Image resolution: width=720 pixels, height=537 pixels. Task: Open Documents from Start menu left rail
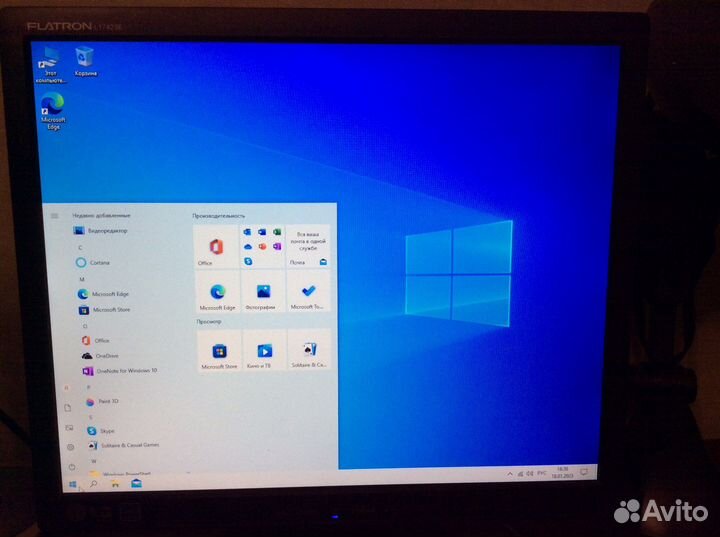(68, 408)
